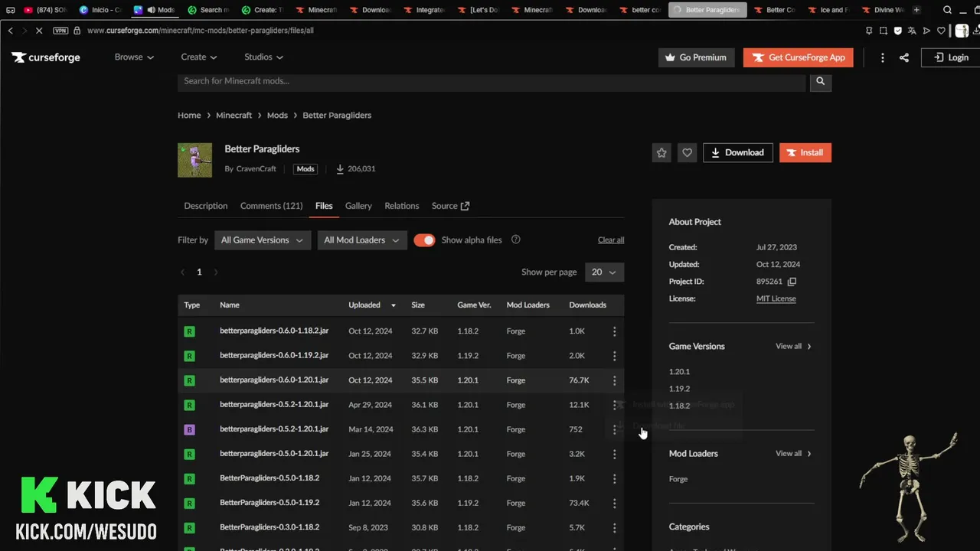Open options for betterparagliders-0.5.0-1.20.1.jar
980x551 pixels.
(x=614, y=454)
